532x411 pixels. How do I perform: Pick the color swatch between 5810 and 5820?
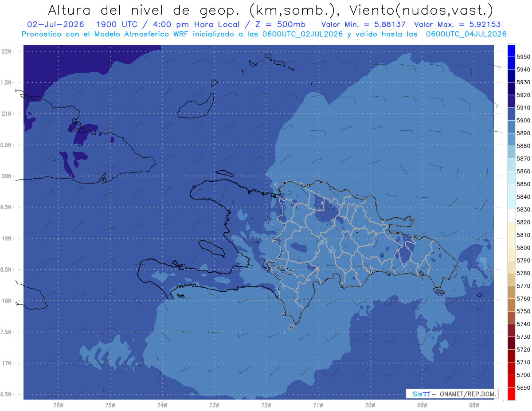click(x=511, y=229)
